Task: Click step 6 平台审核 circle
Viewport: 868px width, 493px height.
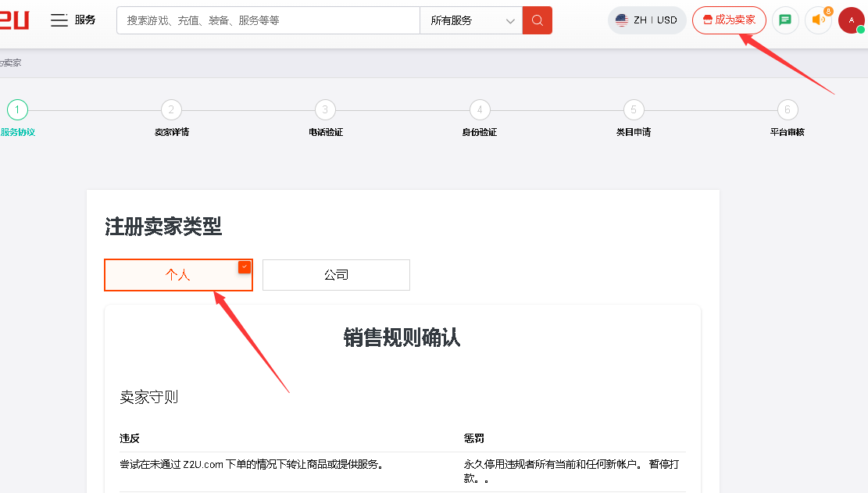Action: coord(788,109)
